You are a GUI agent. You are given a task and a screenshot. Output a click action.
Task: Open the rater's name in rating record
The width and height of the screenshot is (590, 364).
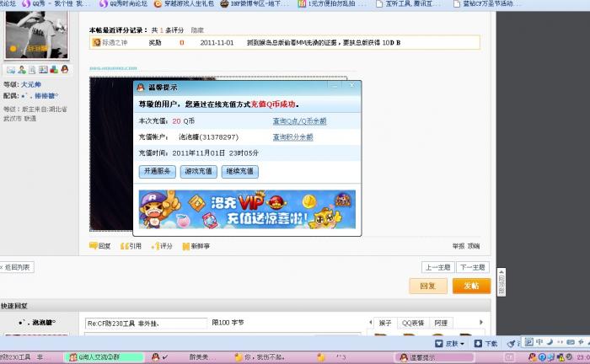(x=115, y=42)
